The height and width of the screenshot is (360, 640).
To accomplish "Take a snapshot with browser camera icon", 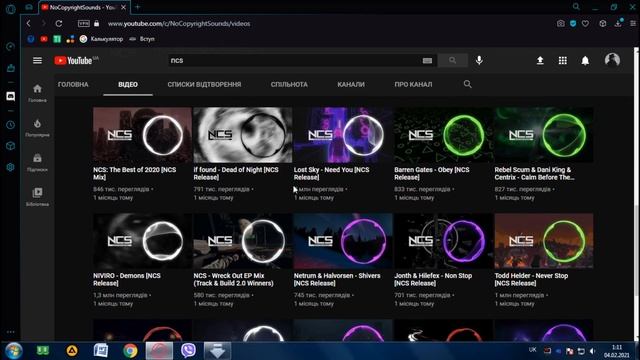I will point(561,23).
